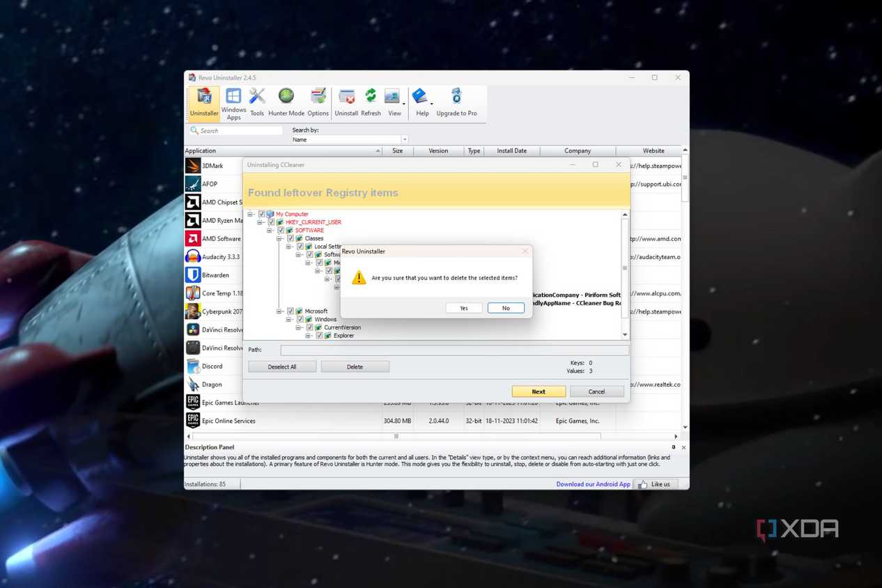
Task: Select the Epic Online Services icon
Action: [x=193, y=420]
